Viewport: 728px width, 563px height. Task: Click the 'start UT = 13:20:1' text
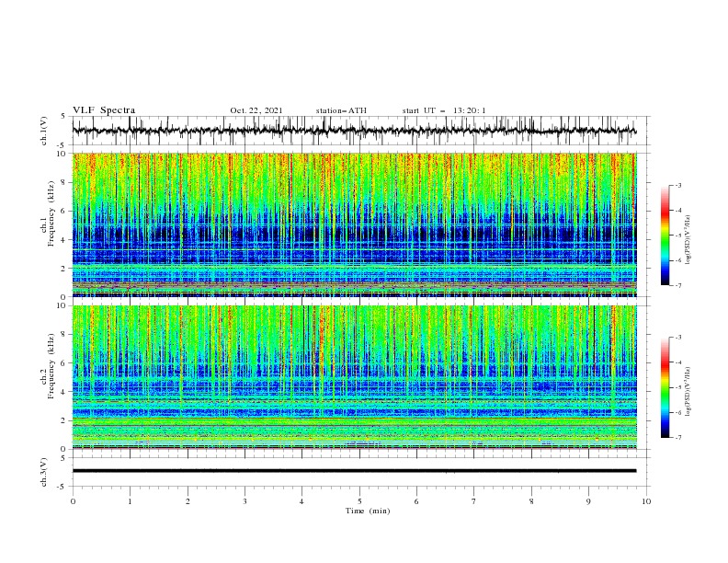443,110
